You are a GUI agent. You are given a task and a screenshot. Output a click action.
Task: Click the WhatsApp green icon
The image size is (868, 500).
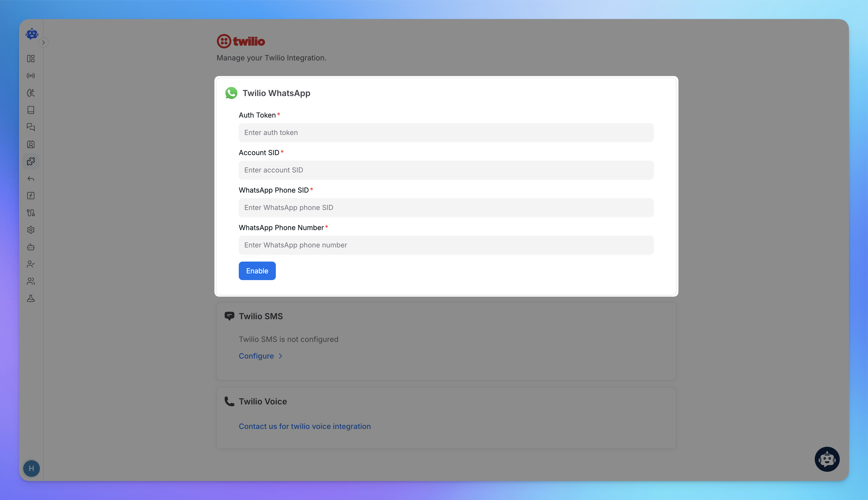click(231, 93)
